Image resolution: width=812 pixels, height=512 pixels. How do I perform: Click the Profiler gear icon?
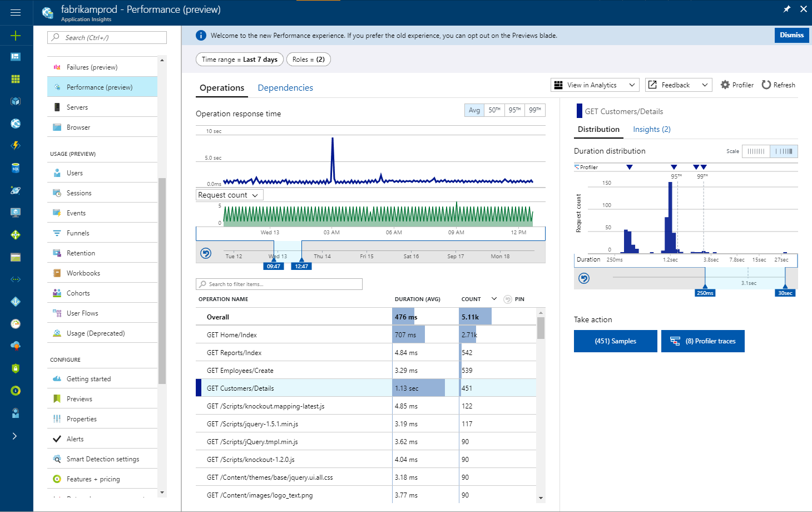[x=725, y=85]
